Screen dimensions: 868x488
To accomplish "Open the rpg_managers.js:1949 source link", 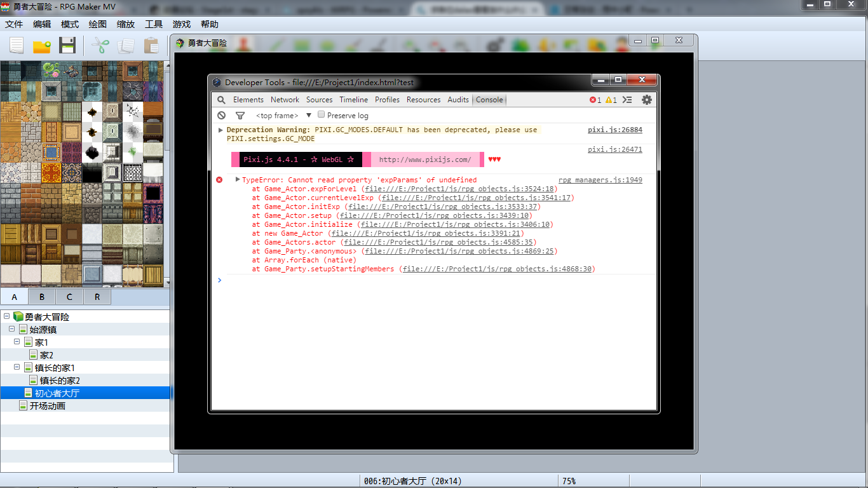I will pos(600,180).
